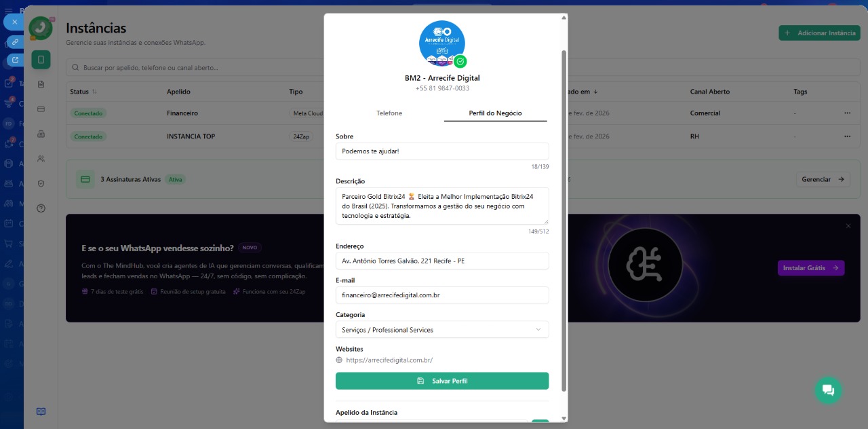Expand the Categoria dropdown
The width and height of the screenshot is (868, 429).
[441, 330]
